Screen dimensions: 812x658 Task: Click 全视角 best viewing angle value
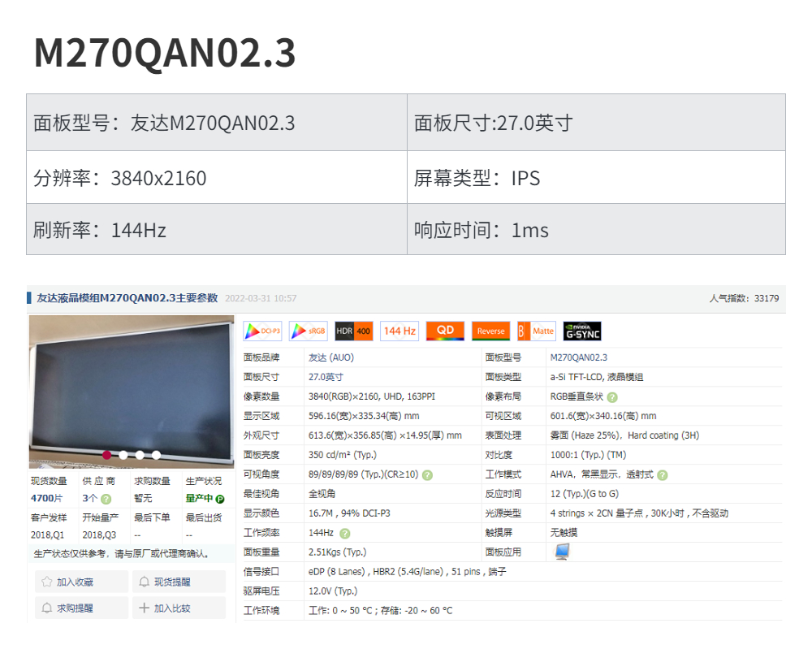tap(322, 494)
